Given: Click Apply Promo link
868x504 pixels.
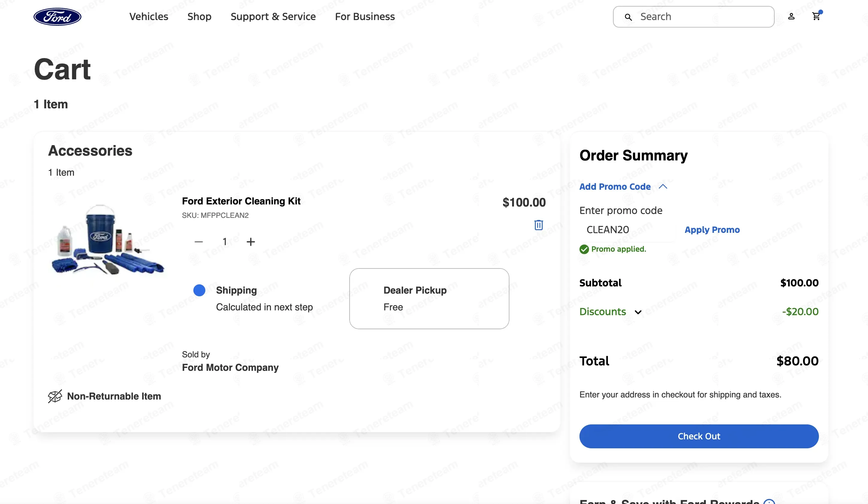Looking at the screenshot, I should pyautogui.click(x=712, y=230).
